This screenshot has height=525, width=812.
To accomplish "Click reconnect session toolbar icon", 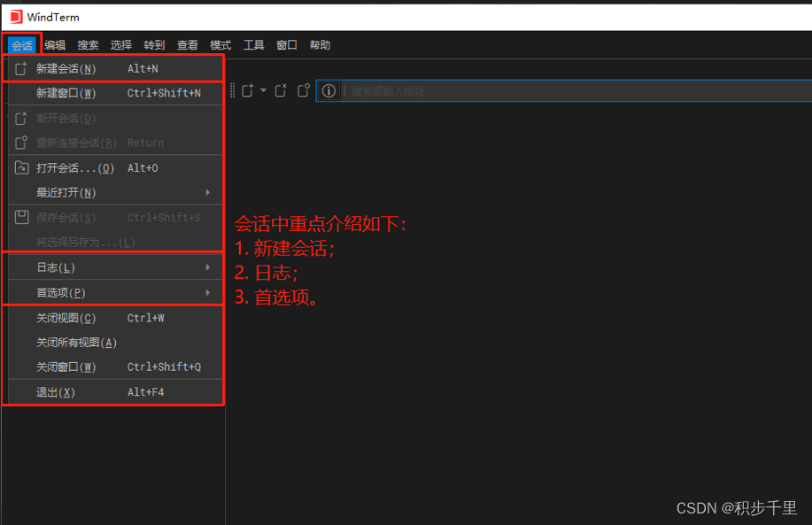I will [304, 90].
